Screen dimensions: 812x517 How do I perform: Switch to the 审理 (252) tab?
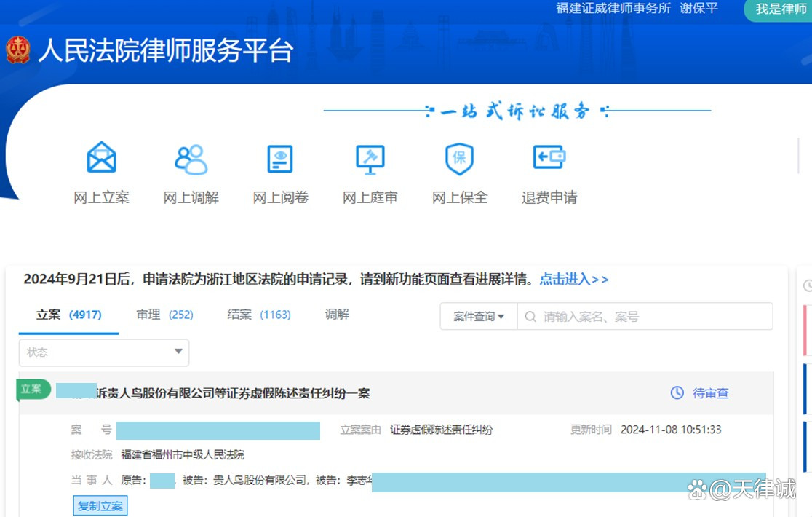164,315
